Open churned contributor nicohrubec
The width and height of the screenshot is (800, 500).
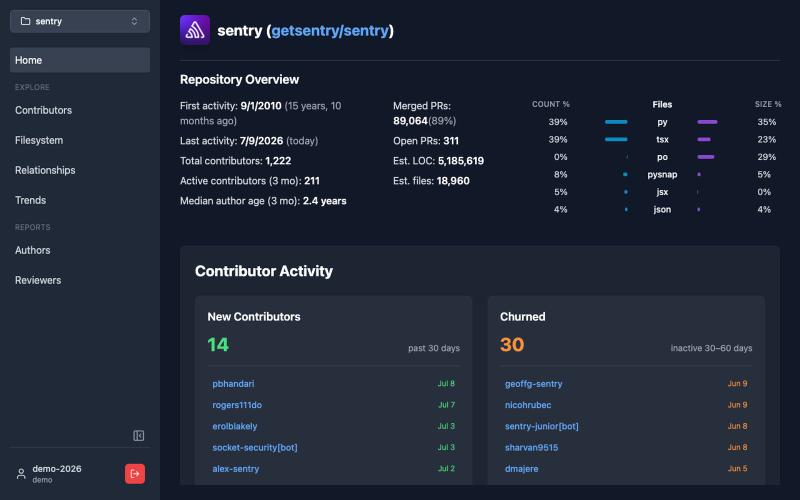[528, 405]
